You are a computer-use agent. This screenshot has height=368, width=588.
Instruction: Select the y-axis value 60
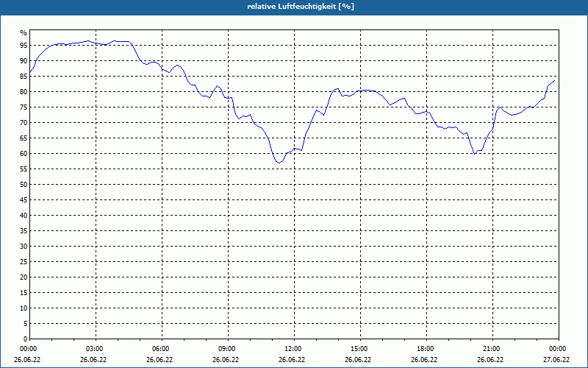click(24, 154)
